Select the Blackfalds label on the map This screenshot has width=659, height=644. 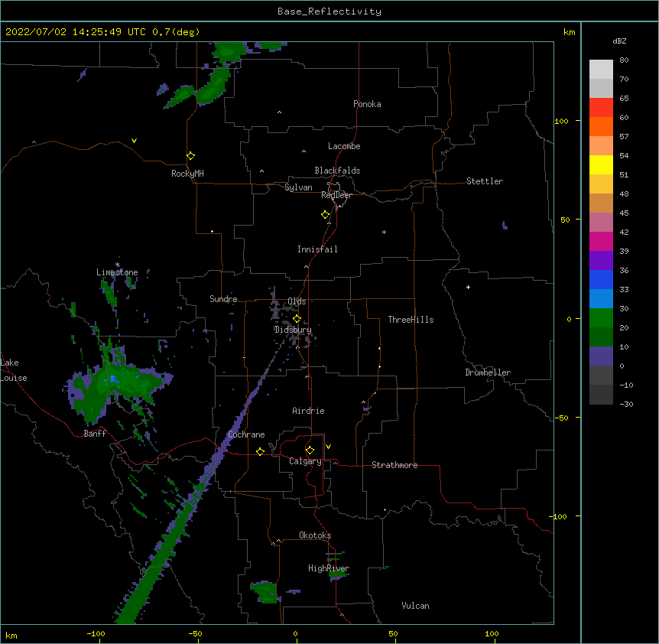(337, 171)
